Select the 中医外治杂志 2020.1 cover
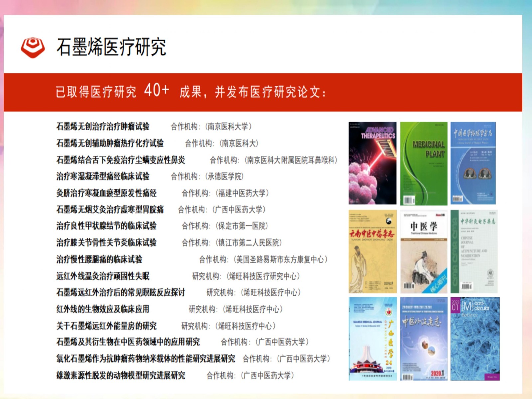The height and width of the screenshot is (399, 532). [424, 339]
